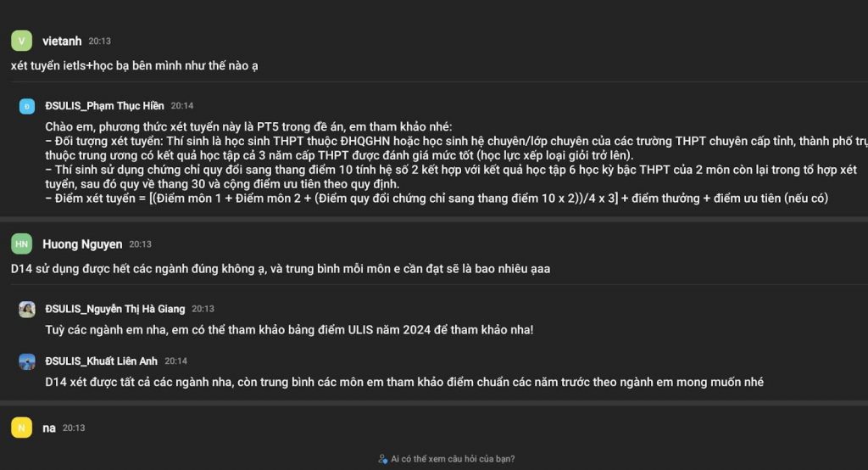Click the name ĐSULIS_Khuất Liên Anh

[x=102, y=361]
